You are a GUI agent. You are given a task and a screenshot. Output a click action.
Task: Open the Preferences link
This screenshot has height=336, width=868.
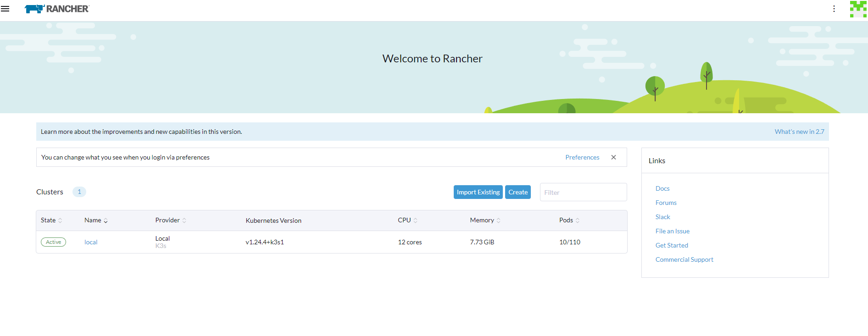582,157
